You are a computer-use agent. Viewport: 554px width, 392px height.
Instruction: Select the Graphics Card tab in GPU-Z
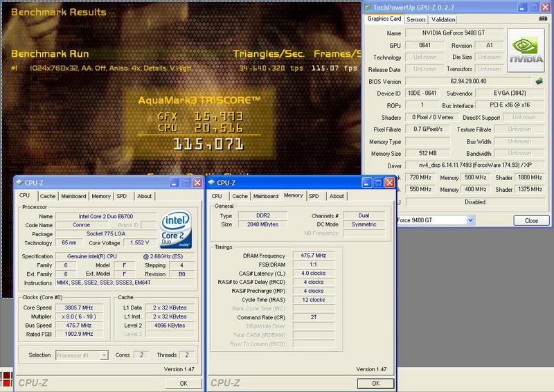(384, 19)
